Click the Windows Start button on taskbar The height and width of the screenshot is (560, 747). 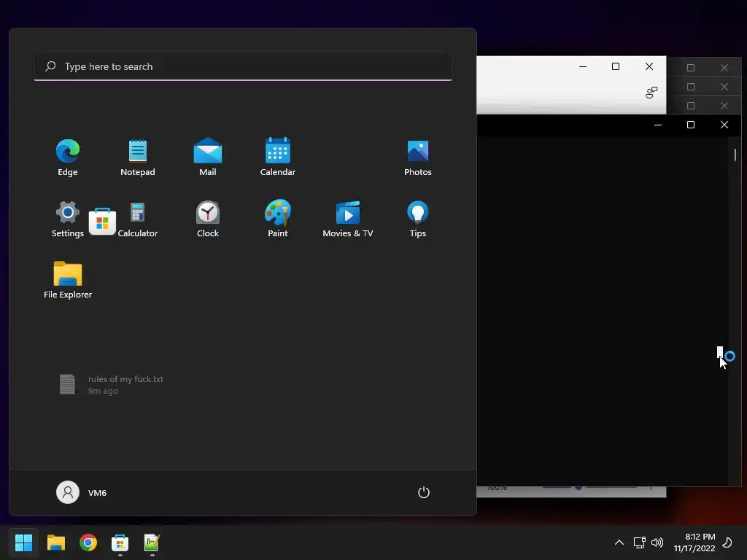[23, 542]
